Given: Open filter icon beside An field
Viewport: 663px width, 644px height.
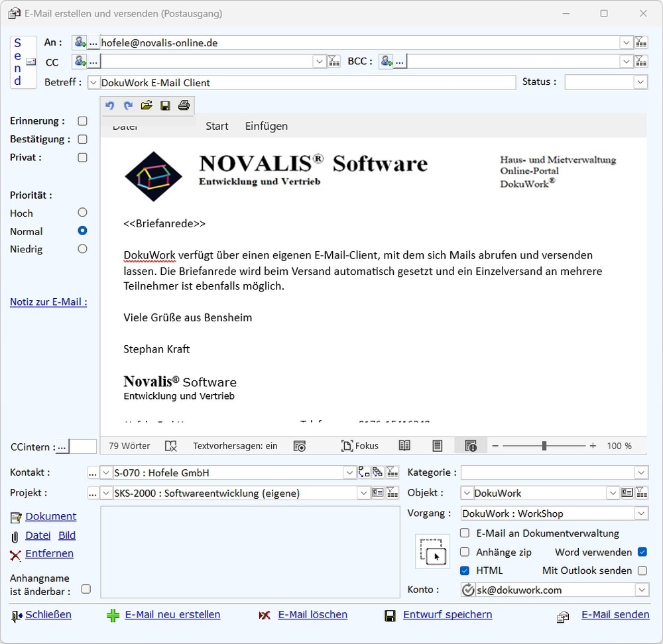Looking at the screenshot, I should coord(641,42).
